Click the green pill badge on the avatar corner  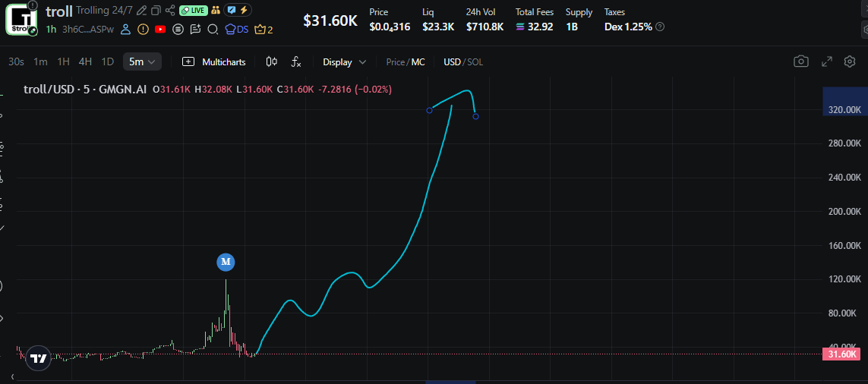click(x=33, y=30)
